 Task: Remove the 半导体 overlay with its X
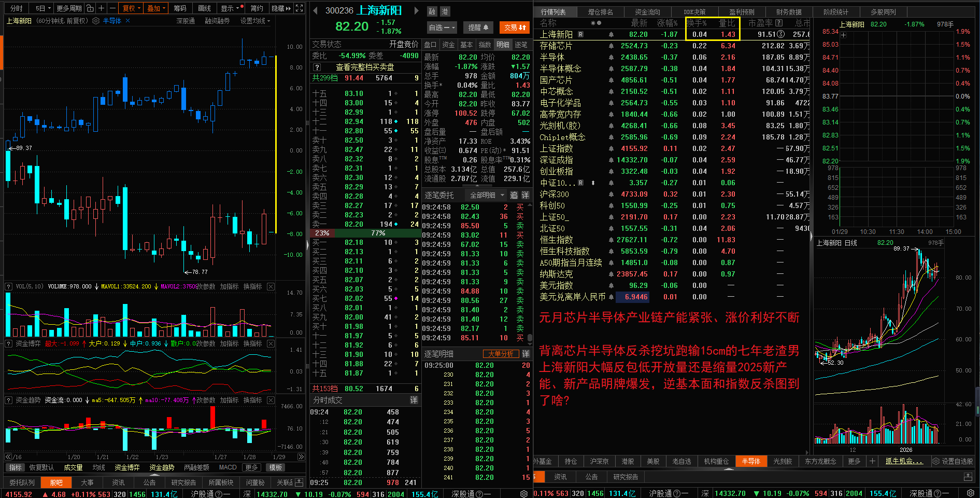[x=127, y=21]
